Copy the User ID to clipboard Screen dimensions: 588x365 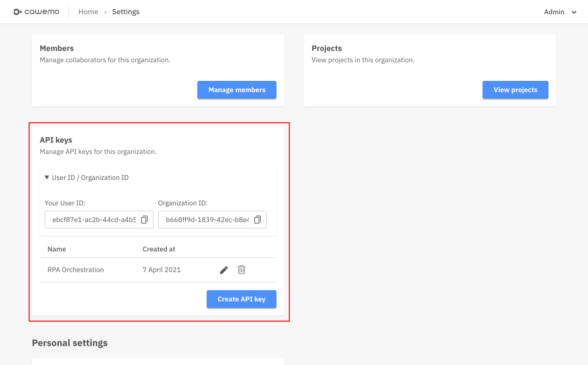click(x=145, y=220)
